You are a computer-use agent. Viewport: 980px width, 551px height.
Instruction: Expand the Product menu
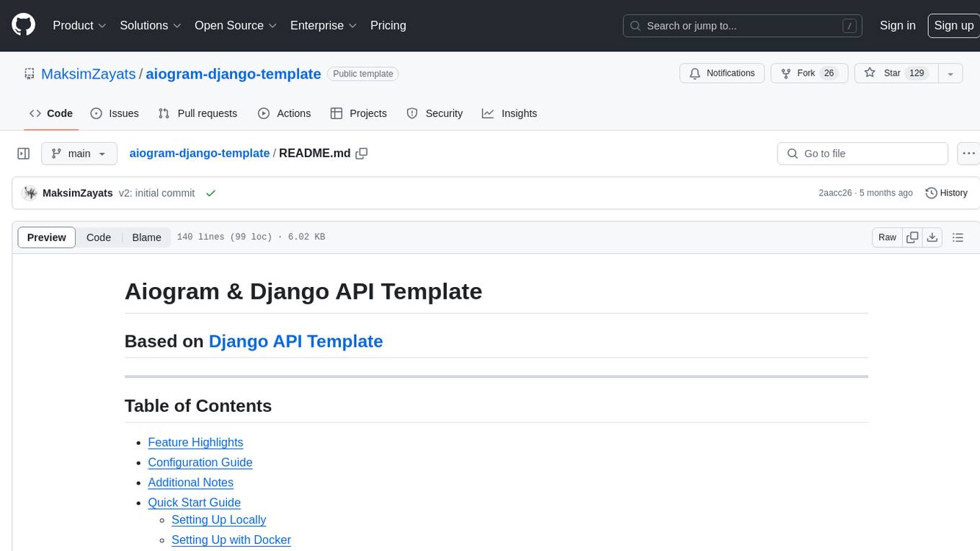(79, 25)
